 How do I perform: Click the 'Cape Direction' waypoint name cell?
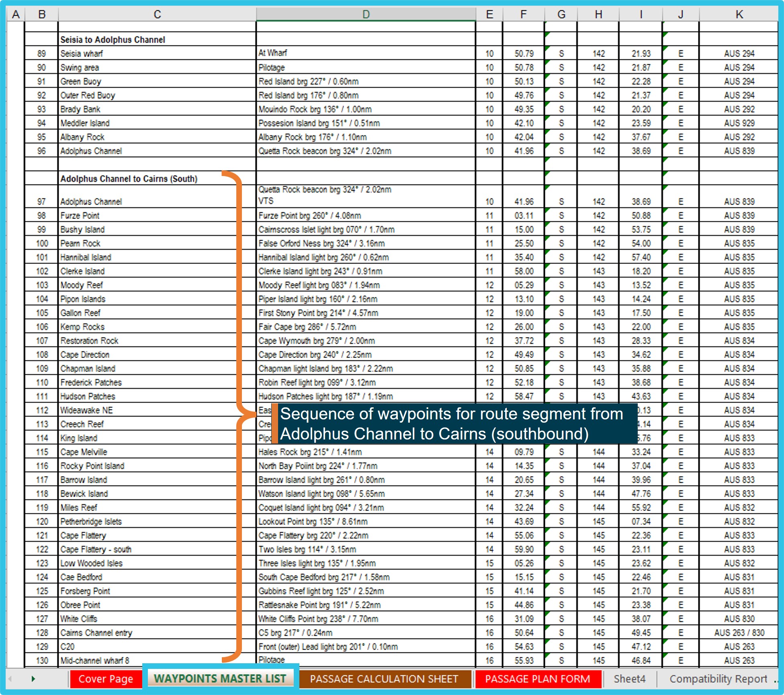tap(157, 354)
